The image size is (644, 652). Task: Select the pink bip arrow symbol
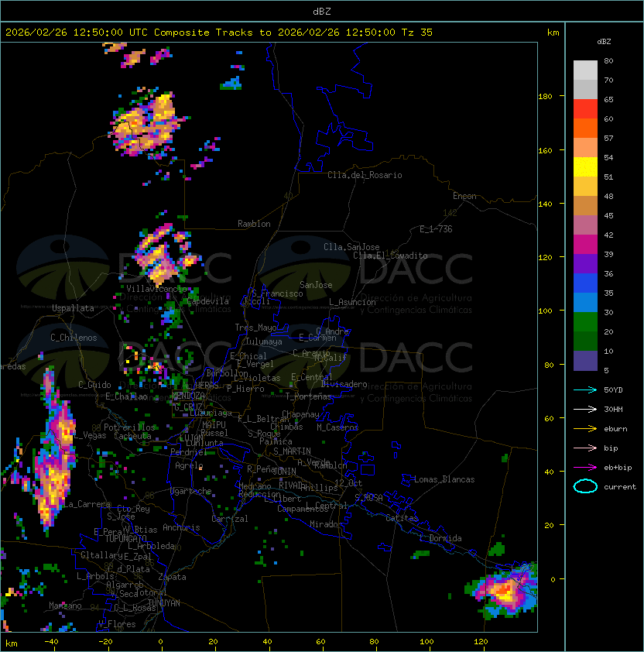point(585,448)
